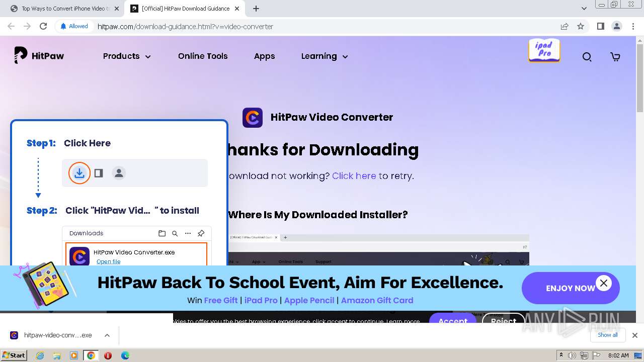Reload the current page
The image size is (644, 362).
pos(43,26)
